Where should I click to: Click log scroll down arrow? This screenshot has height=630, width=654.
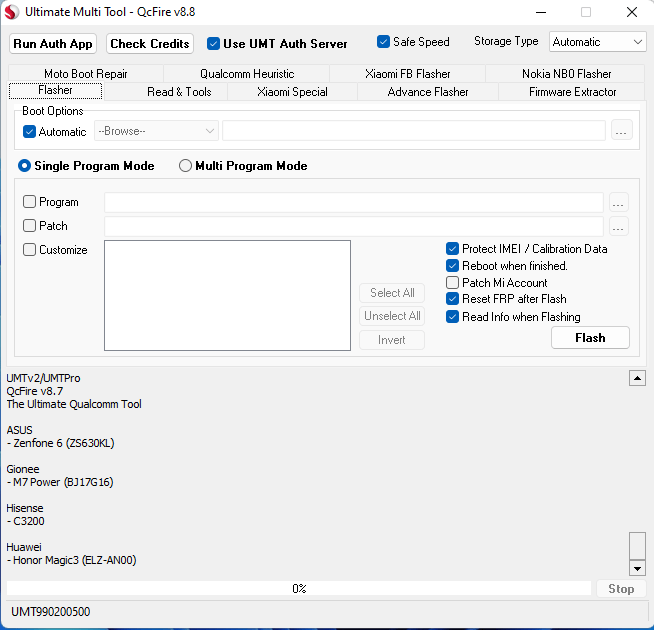click(637, 568)
